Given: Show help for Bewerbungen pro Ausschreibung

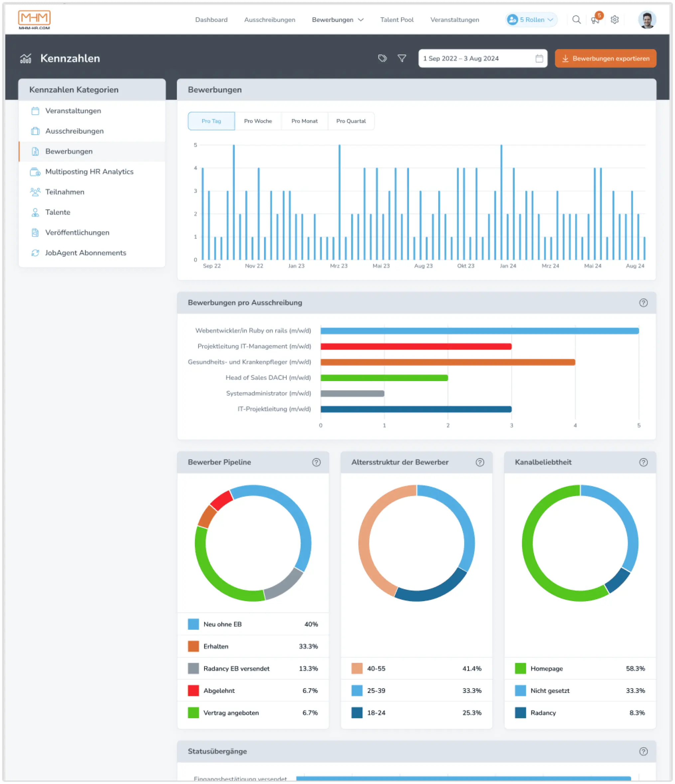Looking at the screenshot, I should point(643,303).
